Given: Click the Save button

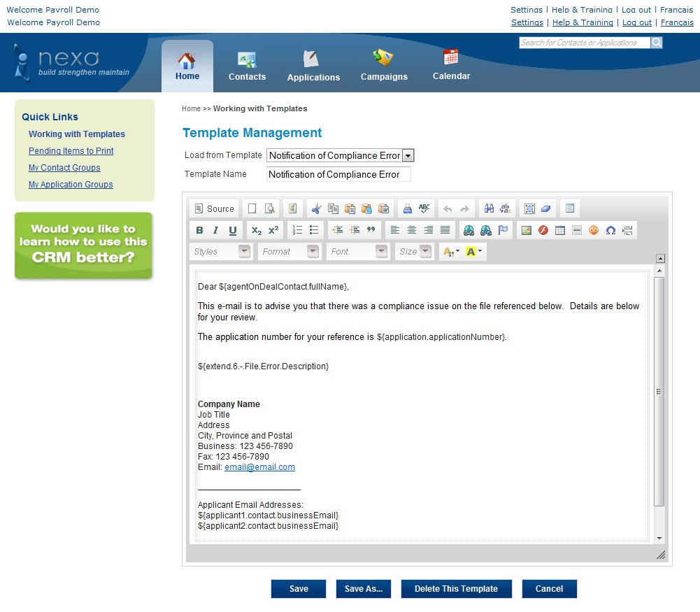Looking at the screenshot, I should point(299,589).
